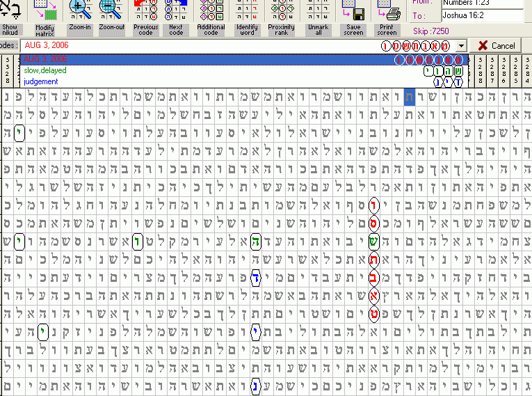
Task: Expand the codes dropdown arrow
Action: click(459, 46)
